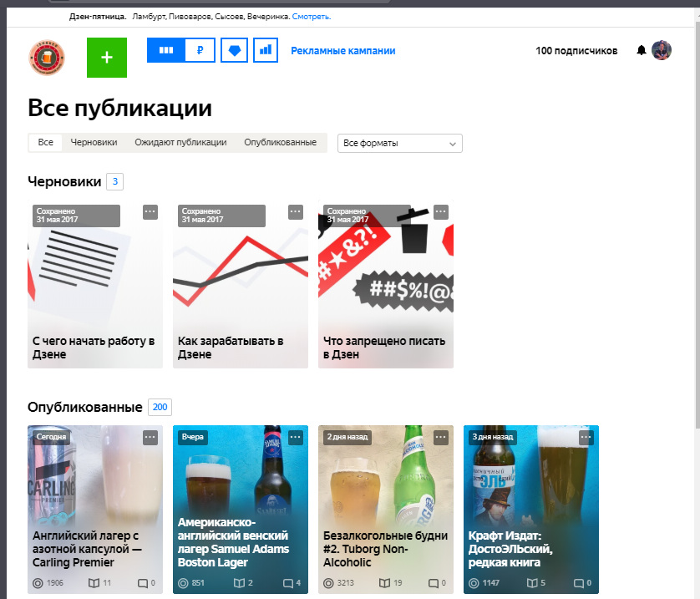Viewport: 700px width, 599px height.
Task: Open the ruble monetization icon
Action: tap(200, 50)
